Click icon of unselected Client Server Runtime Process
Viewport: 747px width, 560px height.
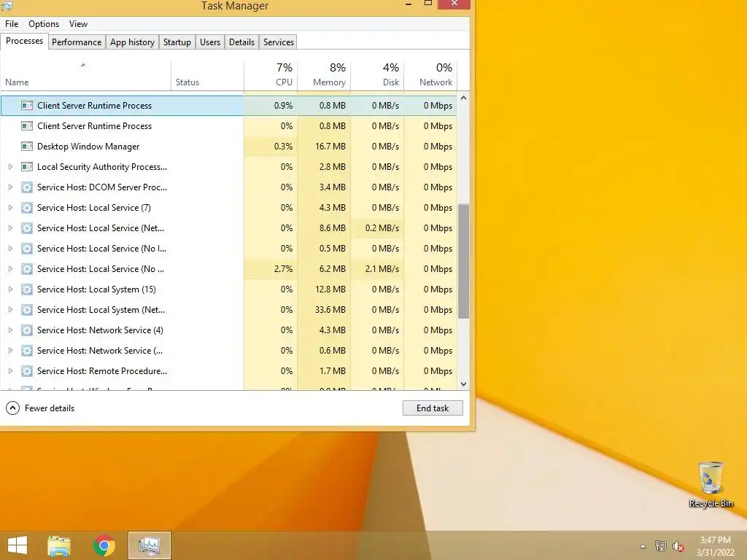pyautogui.click(x=27, y=126)
